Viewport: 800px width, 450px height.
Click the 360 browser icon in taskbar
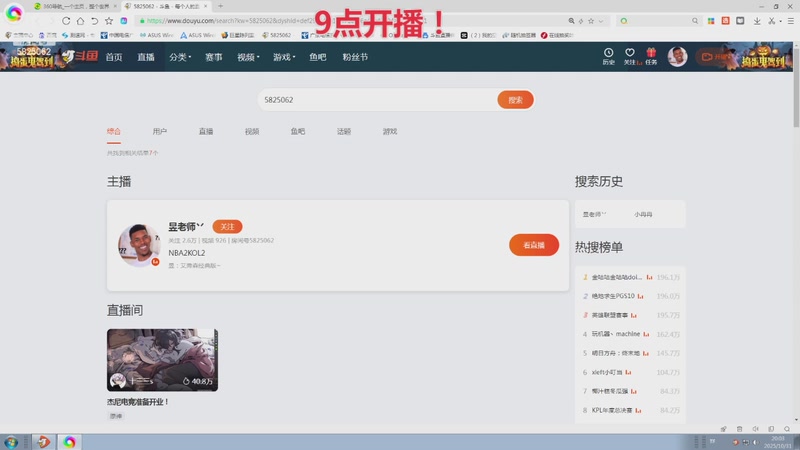[69, 442]
